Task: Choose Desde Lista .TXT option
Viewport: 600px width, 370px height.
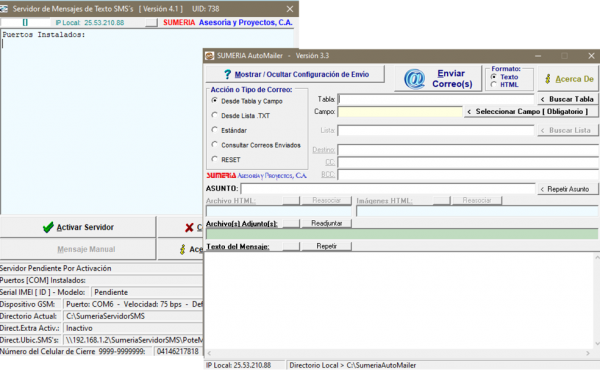Action: click(214, 115)
